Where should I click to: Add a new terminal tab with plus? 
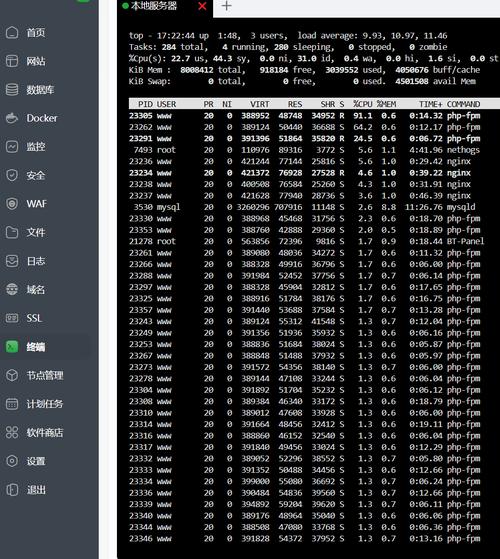coord(226,6)
